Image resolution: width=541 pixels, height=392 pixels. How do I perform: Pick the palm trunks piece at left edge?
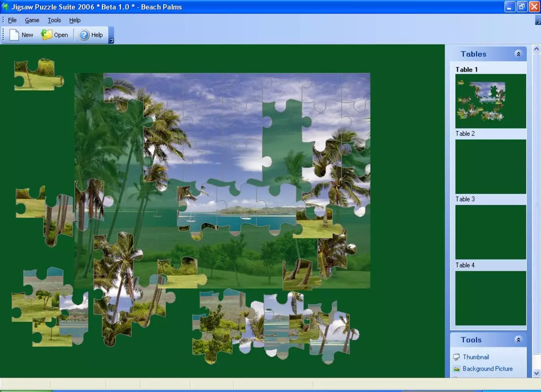pos(59,220)
